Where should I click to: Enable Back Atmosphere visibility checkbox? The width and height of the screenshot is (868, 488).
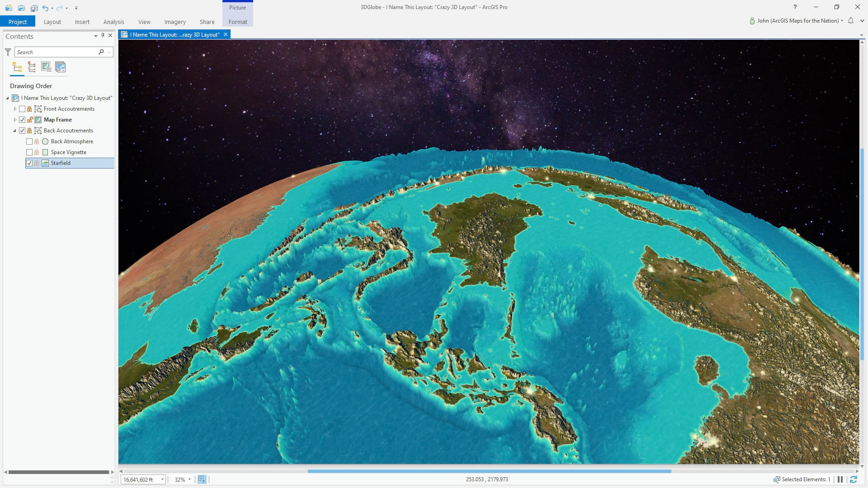29,141
